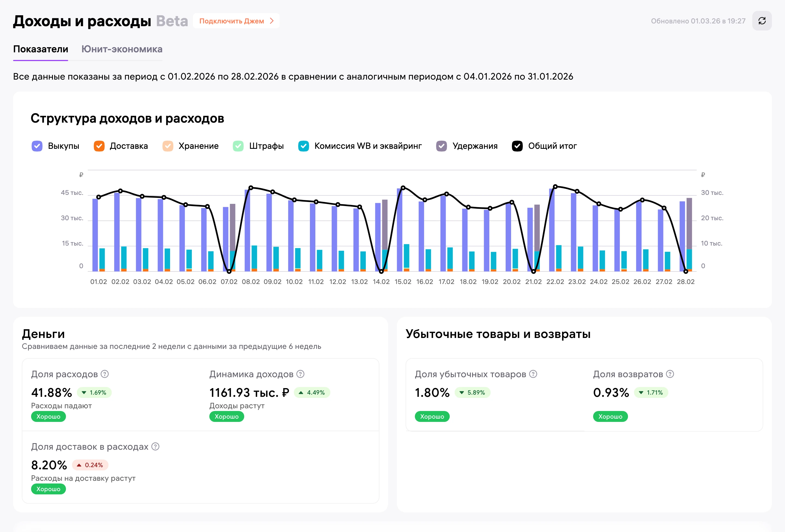The width and height of the screenshot is (785, 532).
Task: Click the Подключить Джем button
Action: 236,21
